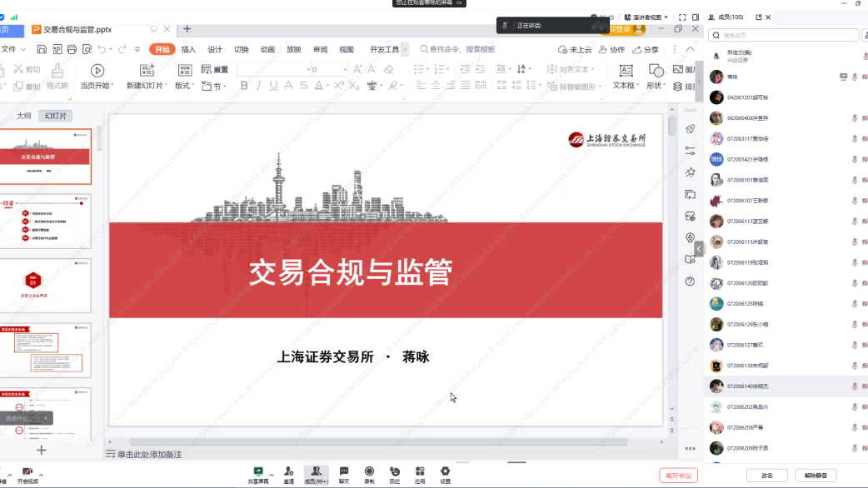Toggle superscript formatting
868x488 pixels.
click(339, 85)
